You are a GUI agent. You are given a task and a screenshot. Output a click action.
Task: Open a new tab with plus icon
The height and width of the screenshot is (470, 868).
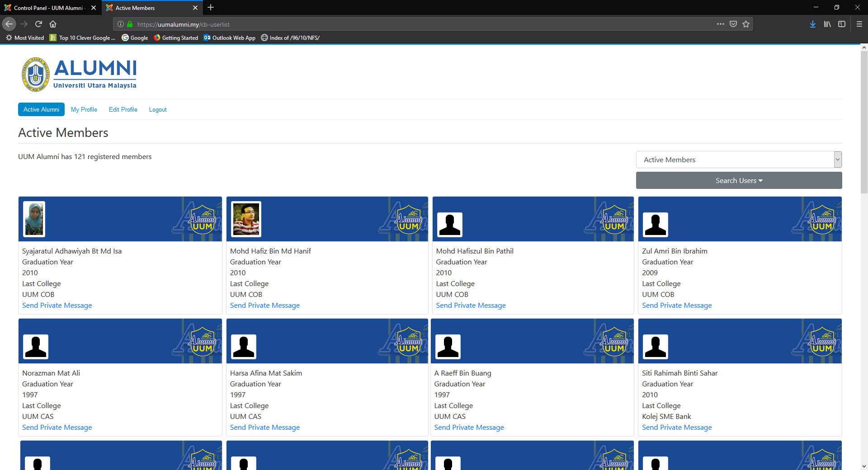click(211, 7)
